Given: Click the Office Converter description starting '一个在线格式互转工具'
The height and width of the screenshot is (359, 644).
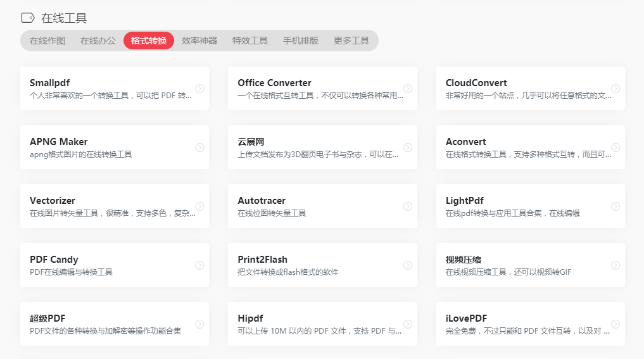Looking at the screenshot, I should click(320, 96).
